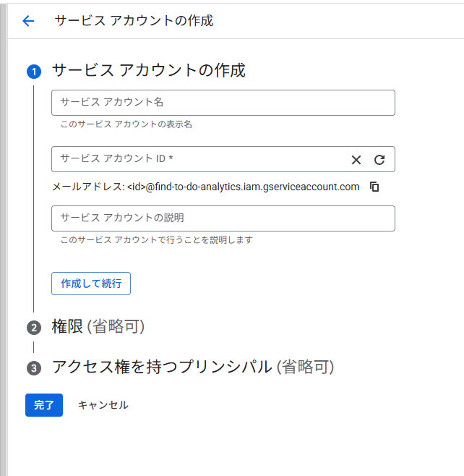The height and width of the screenshot is (476, 464).
Task: Collapse the サービス アカウントの作成 step heading
Action: coord(148,70)
